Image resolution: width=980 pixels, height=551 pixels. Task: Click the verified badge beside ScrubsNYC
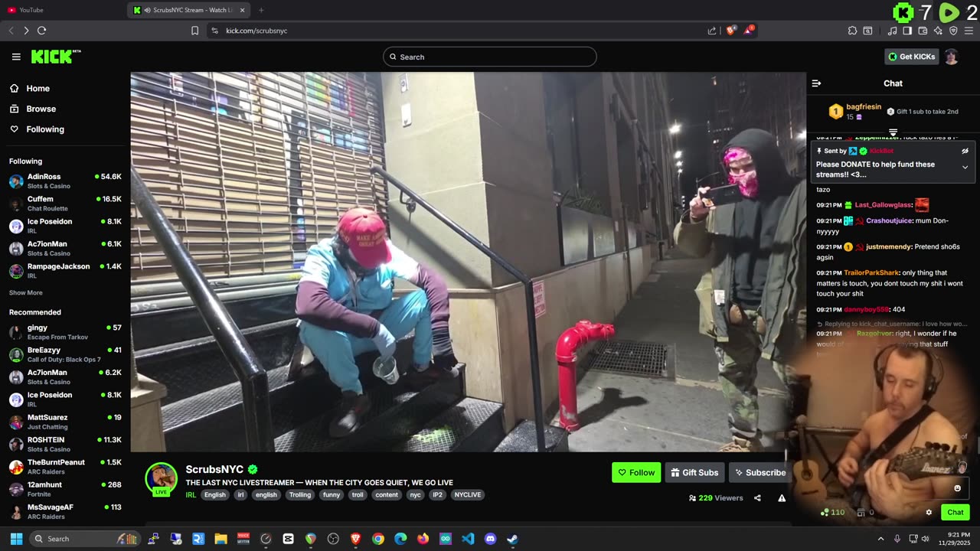(x=253, y=469)
